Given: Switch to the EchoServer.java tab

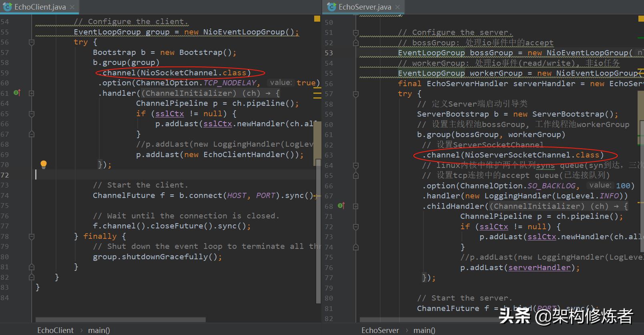Looking at the screenshot, I should (365, 7).
